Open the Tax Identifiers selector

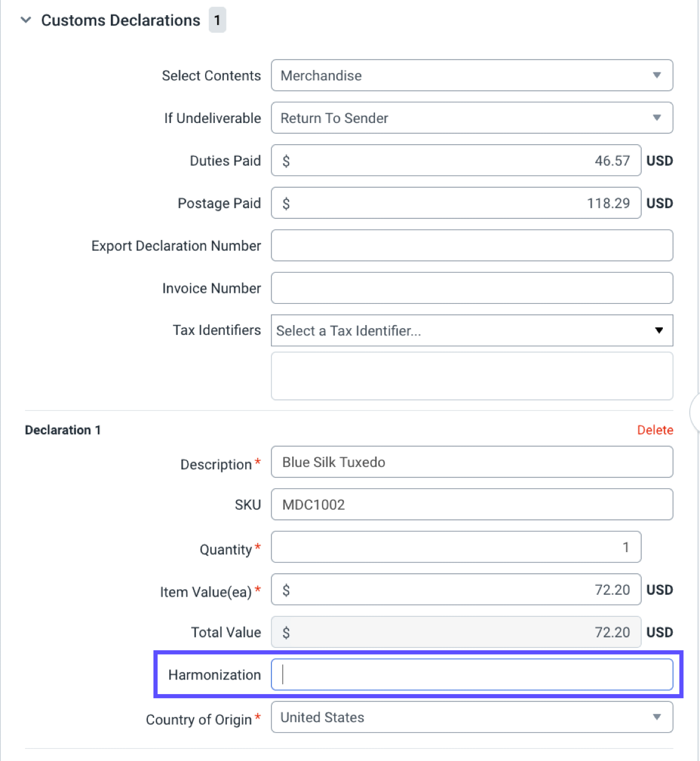point(472,331)
